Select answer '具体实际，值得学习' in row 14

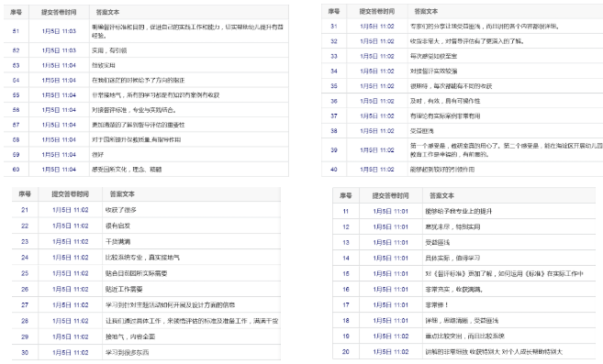(452, 259)
